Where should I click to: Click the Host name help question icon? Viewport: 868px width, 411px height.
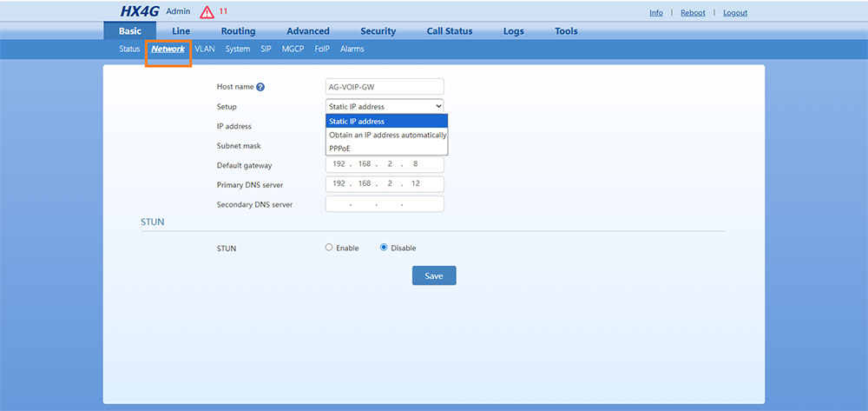(260, 87)
